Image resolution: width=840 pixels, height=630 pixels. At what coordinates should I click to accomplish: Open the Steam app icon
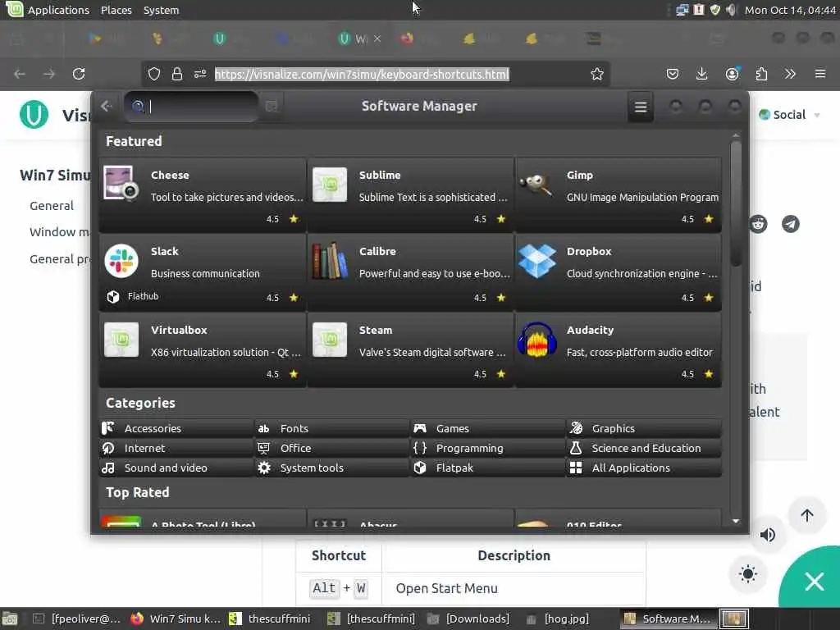tap(330, 340)
